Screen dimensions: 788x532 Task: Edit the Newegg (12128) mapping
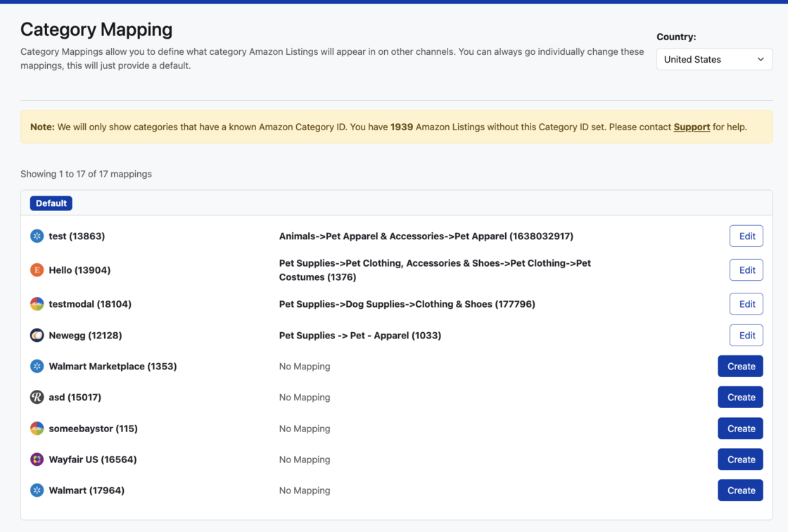point(746,335)
